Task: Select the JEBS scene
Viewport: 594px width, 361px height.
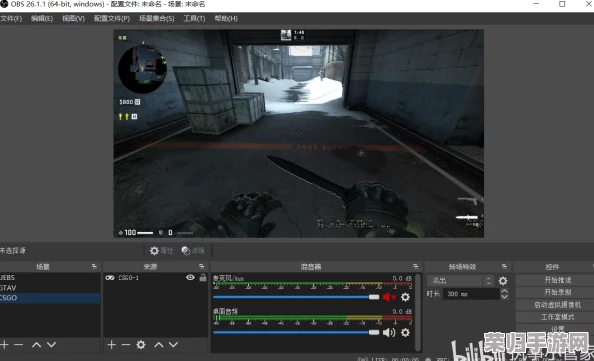Action: coord(50,277)
